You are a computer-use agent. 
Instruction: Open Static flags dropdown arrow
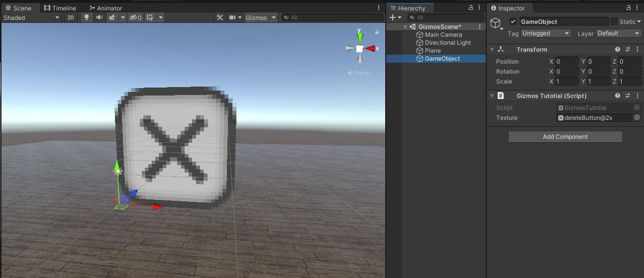tap(639, 21)
